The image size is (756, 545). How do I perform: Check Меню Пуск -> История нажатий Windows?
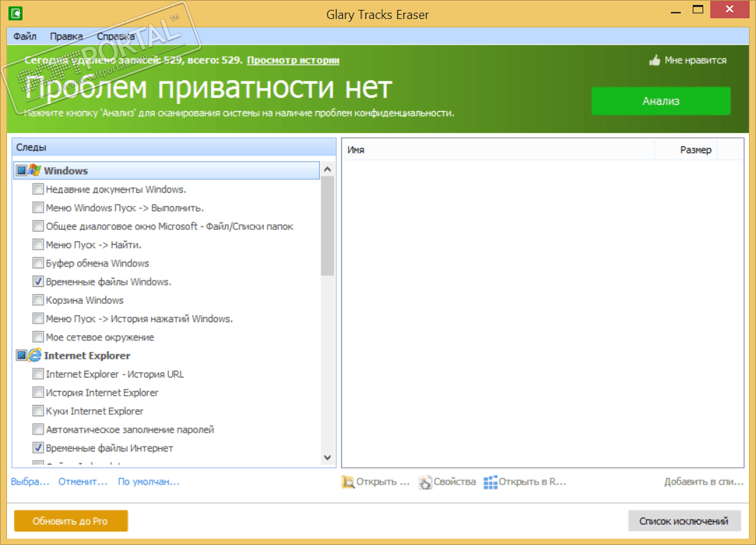[38, 319]
